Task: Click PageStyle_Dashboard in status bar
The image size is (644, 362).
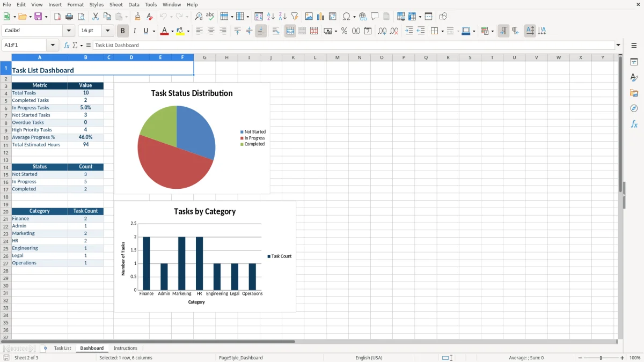Action: 241,358
